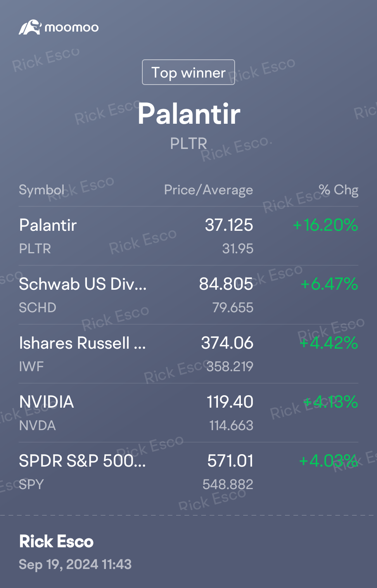Screen dimensions: 377x588
Task: Open the SPDR S&P 500... holding
Action: pyautogui.click(x=82, y=461)
